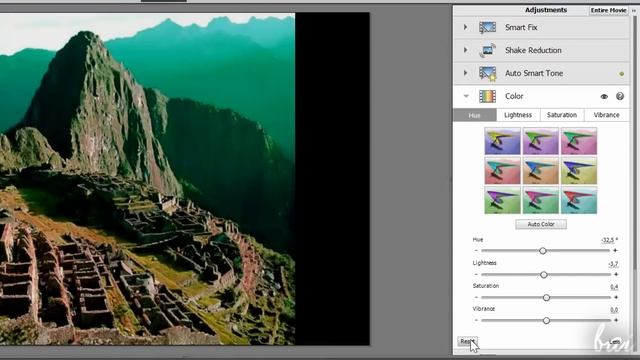The width and height of the screenshot is (640, 360).
Task: Select bottom-right teal hue preset thumbnail
Action: pos(579,200)
